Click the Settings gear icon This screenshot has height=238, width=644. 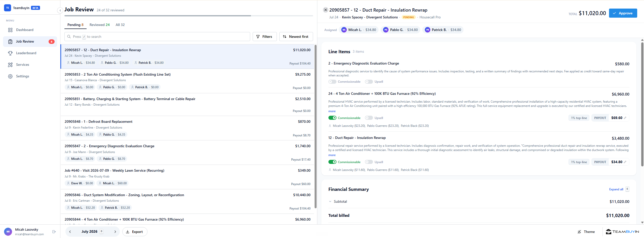[x=10, y=76]
